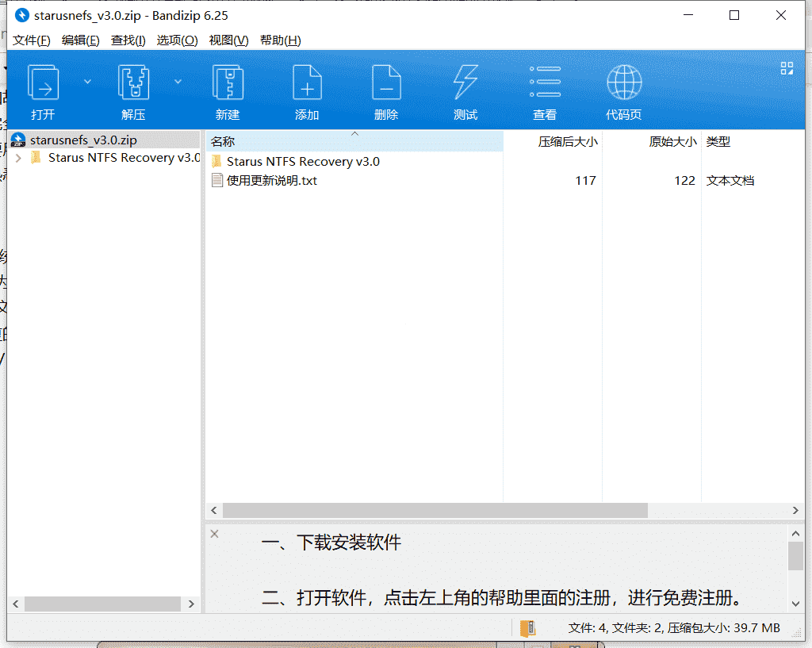Click the 117 compressed size value
The image size is (812, 648).
pyautogui.click(x=585, y=180)
